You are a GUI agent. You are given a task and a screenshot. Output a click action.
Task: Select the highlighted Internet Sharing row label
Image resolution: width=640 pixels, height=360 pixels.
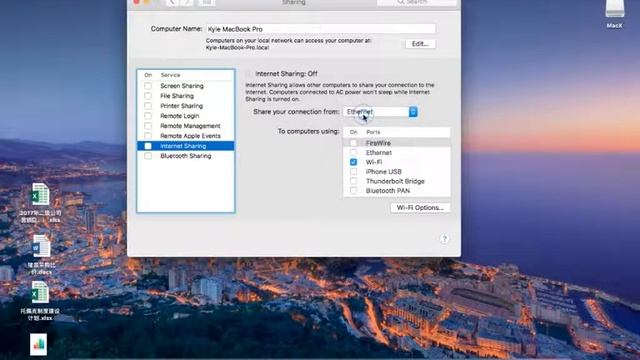click(x=183, y=146)
